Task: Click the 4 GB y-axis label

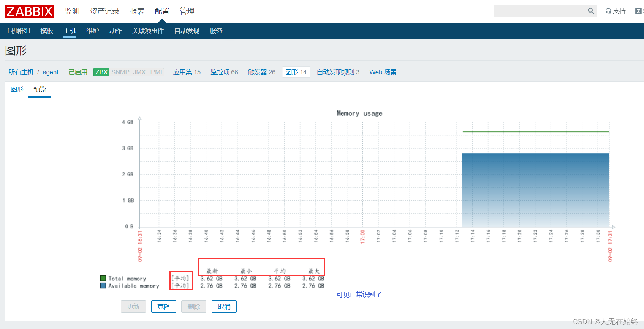Action: tap(128, 122)
